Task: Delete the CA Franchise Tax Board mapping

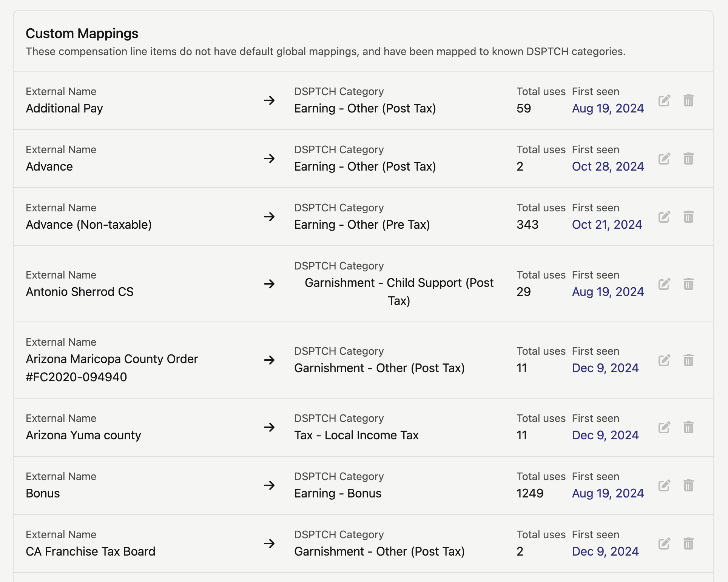Action: (x=689, y=544)
